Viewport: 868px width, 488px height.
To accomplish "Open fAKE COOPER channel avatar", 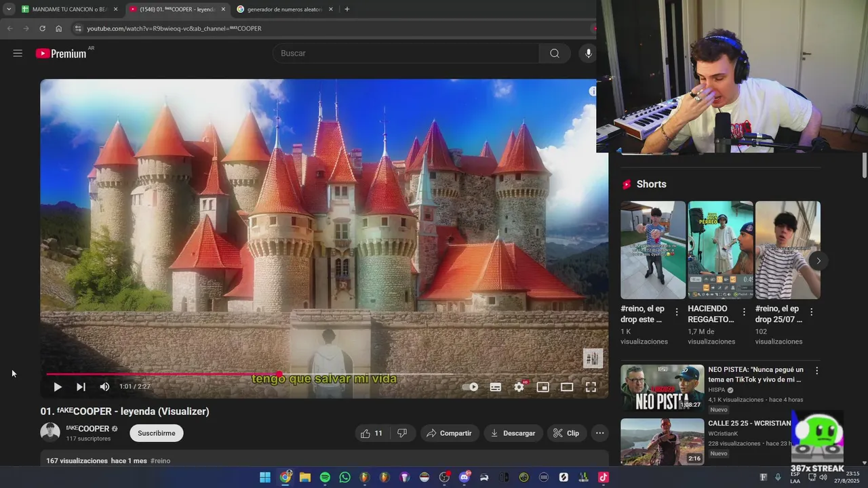I will coord(50,432).
